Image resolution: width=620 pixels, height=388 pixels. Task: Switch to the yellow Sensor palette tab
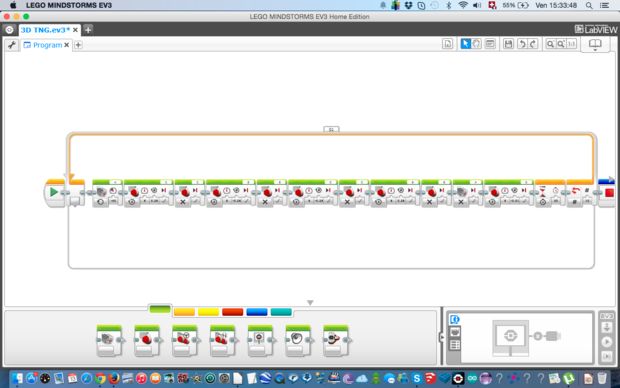pyautogui.click(x=208, y=312)
